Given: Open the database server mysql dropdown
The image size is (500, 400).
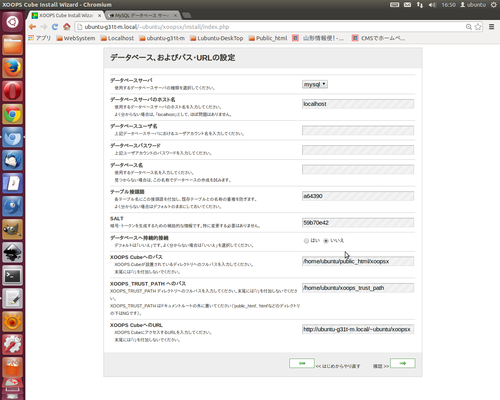Looking at the screenshot, I should pyautogui.click(x=315, y=84).
